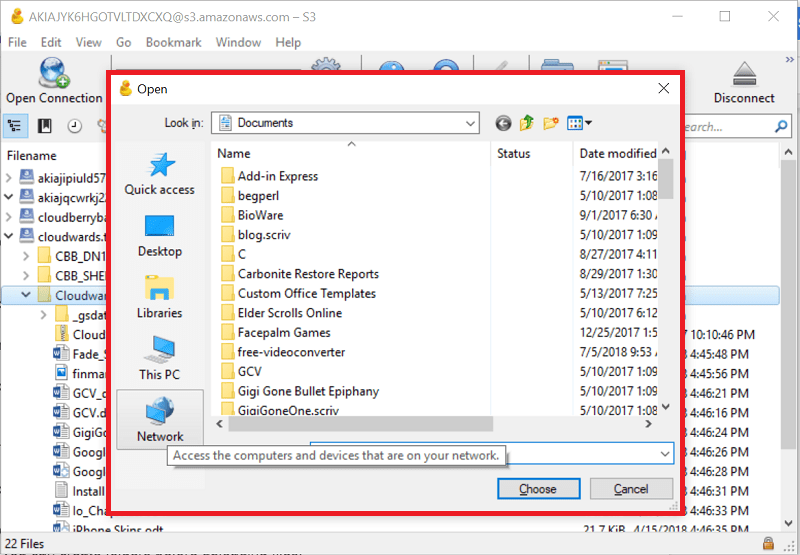Click the Disconnect eject icon

pos(745,75)
